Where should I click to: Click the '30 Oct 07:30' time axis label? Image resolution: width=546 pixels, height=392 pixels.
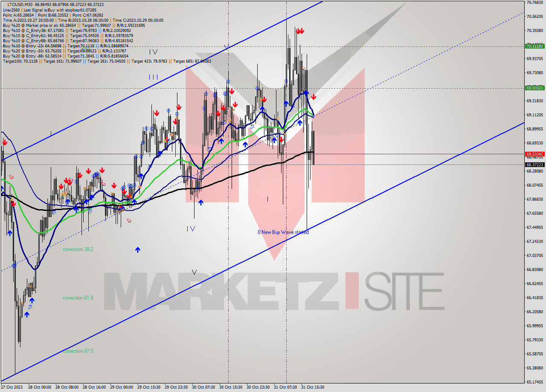[x=203, y=387]
